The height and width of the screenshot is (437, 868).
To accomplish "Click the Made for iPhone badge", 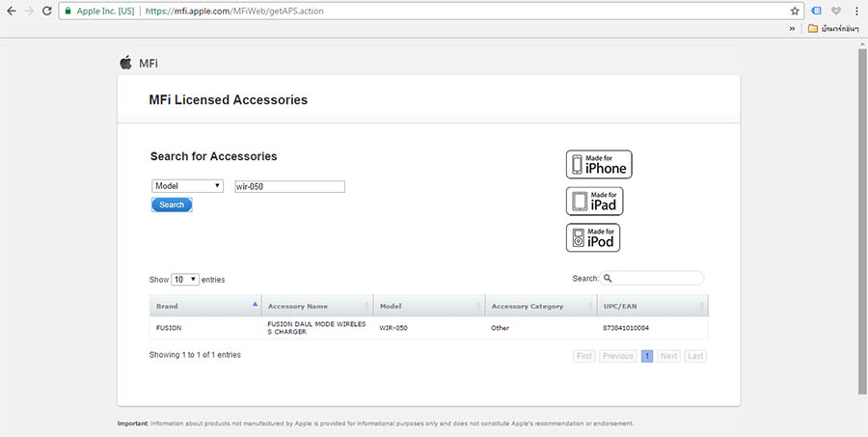I will (598, 164).
